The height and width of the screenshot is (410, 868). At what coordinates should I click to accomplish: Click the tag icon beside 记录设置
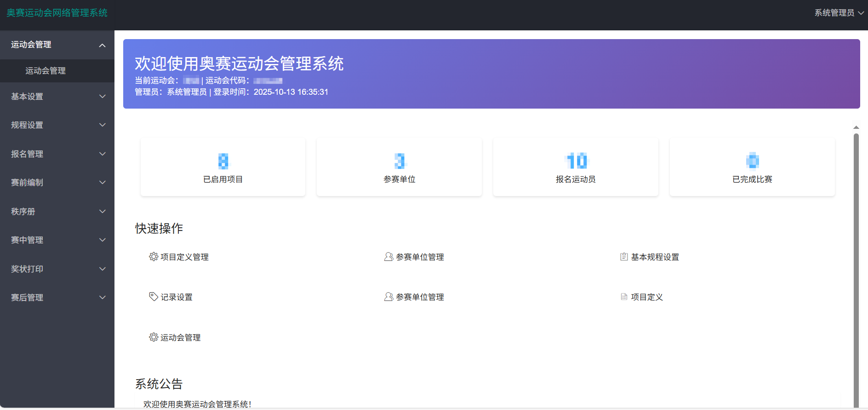tap(153, 297)
